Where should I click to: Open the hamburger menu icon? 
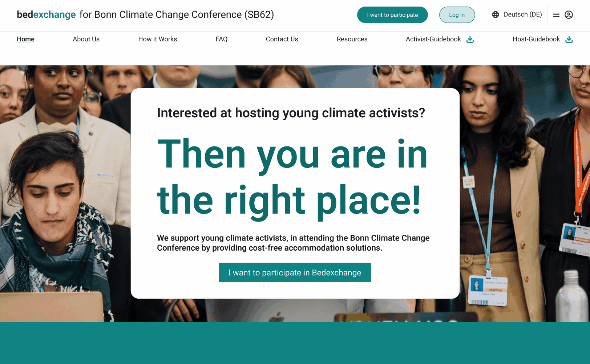pos(556,15)
